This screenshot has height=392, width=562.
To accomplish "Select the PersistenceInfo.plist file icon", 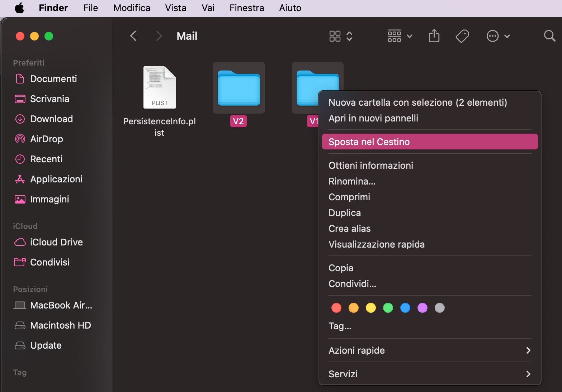I will [160, 87].
